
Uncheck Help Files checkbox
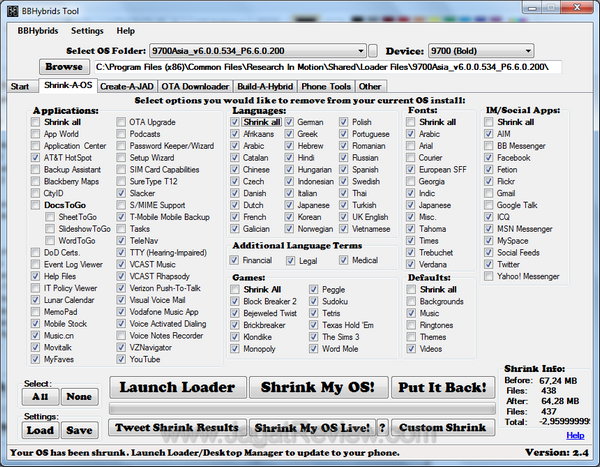[x=35, y=276]
